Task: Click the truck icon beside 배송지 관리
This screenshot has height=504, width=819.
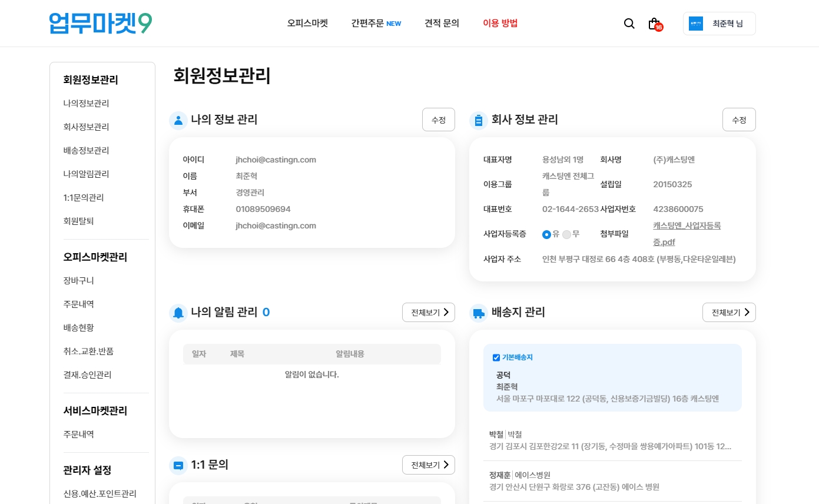Action: coord(478,313)
